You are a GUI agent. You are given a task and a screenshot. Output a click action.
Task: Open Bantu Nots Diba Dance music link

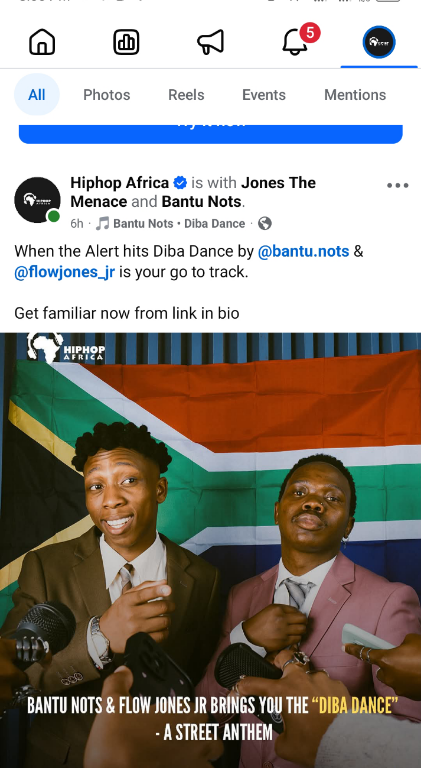(179, 223)
